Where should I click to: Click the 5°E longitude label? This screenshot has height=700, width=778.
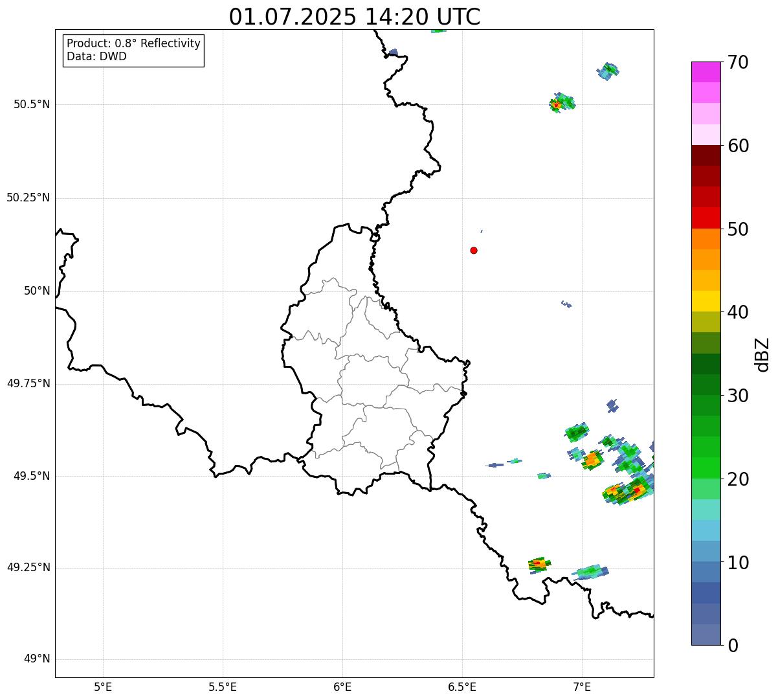tap(103, 686)
